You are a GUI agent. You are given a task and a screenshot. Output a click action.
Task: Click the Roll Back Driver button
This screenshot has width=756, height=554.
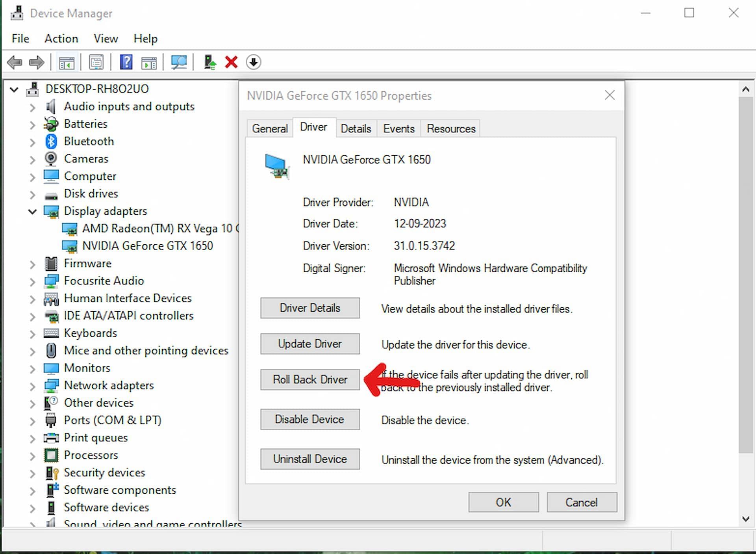pyautogui.click(x=310, y=379)
